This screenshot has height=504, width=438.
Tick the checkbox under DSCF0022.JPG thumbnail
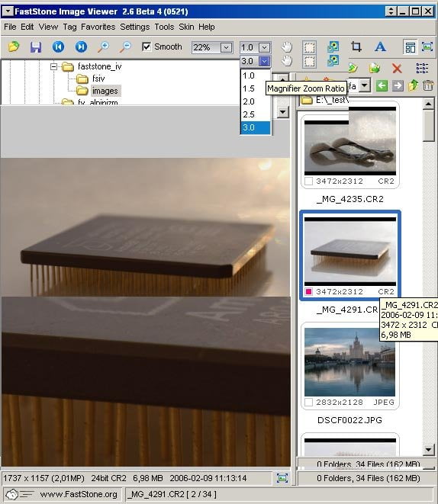click(308, 402)
